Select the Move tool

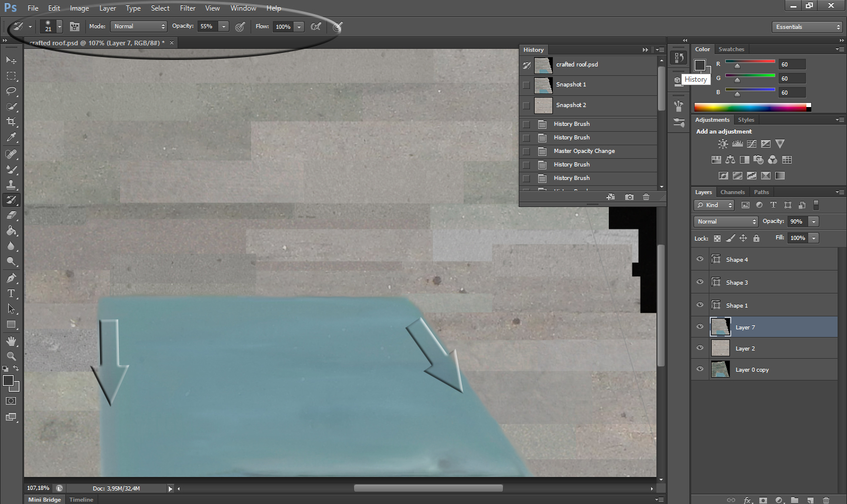click(x=11, y=60)
